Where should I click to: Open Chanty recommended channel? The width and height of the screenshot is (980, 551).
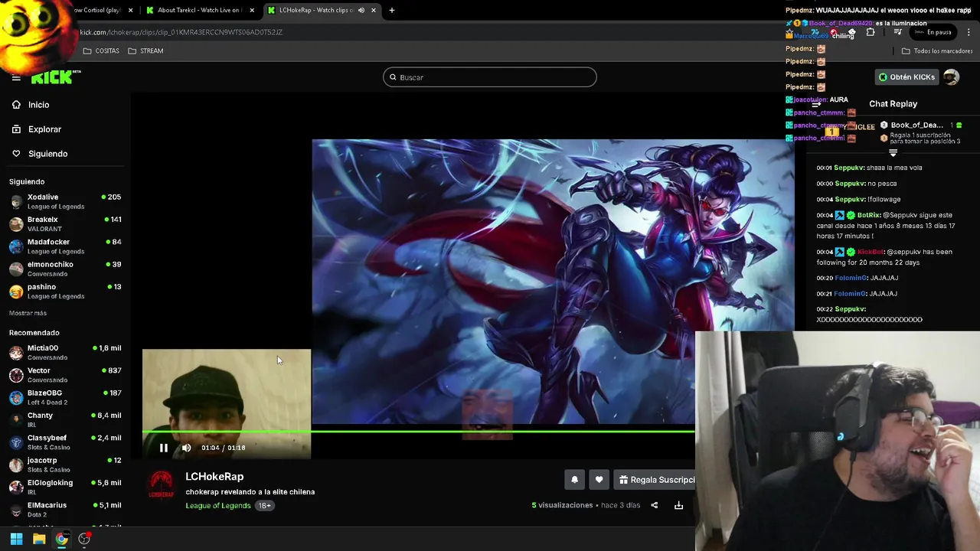pos(65,419)
